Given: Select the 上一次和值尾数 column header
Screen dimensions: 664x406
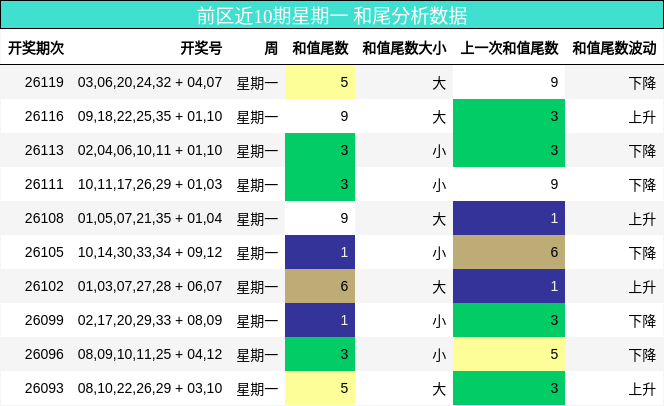Looking at the screenshot, I should 509,48.
